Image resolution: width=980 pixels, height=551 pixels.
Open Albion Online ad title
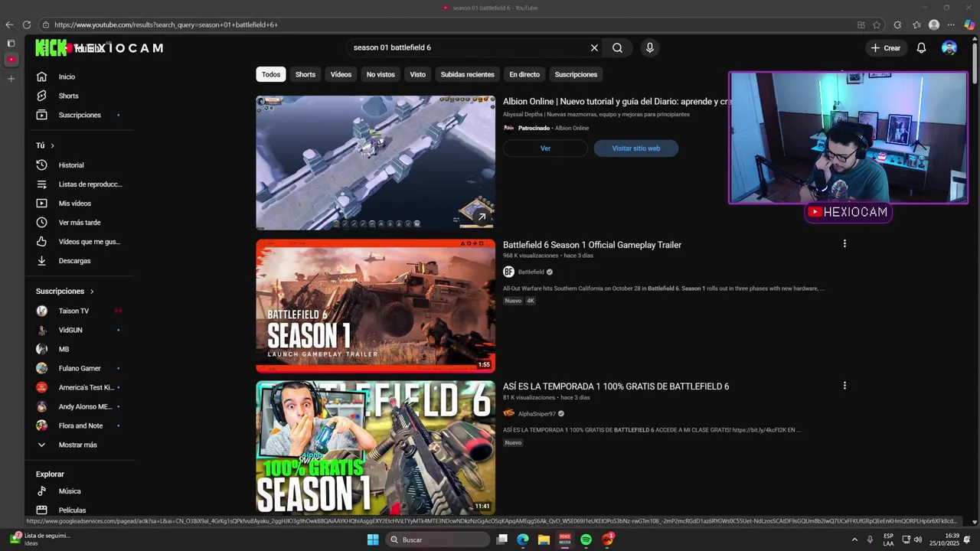pos(616,101)
